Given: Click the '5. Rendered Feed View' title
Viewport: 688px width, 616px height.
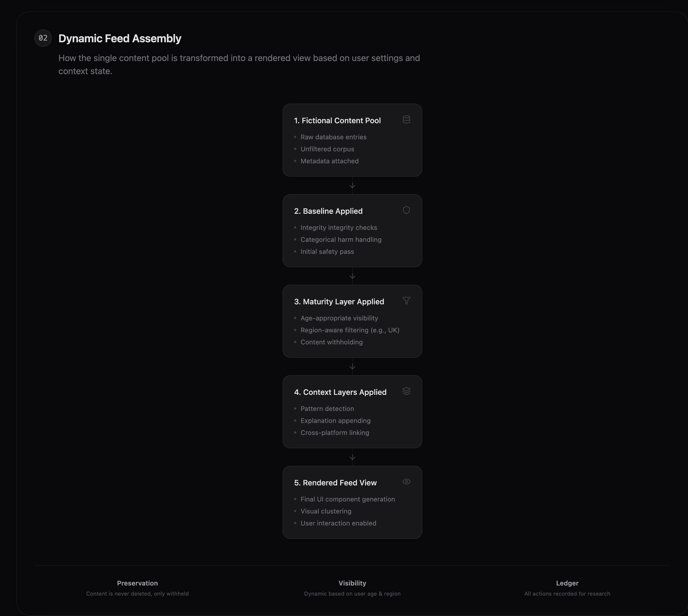Looking at the screenshot, I should click(335, 483).
